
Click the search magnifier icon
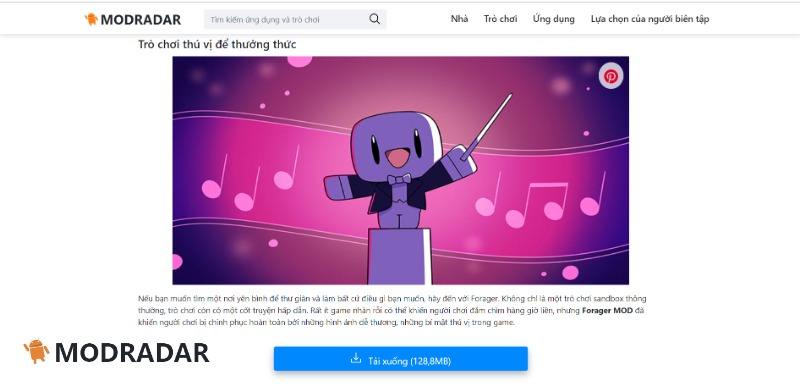pos(374,19)
